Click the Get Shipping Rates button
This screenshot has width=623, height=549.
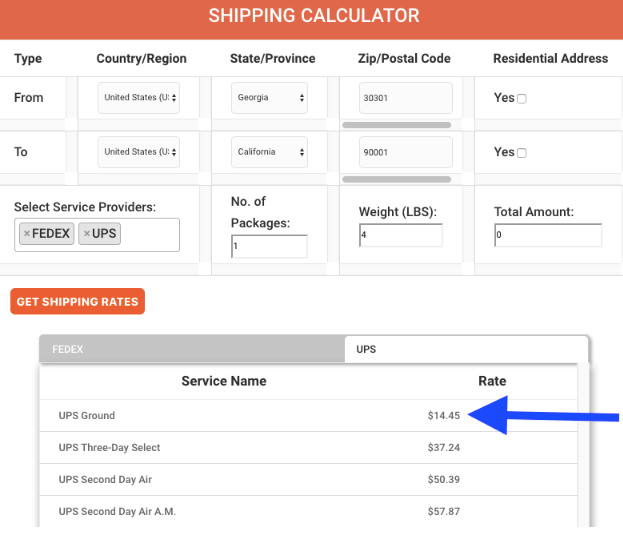pyautogui.click(x=77, y=302)
